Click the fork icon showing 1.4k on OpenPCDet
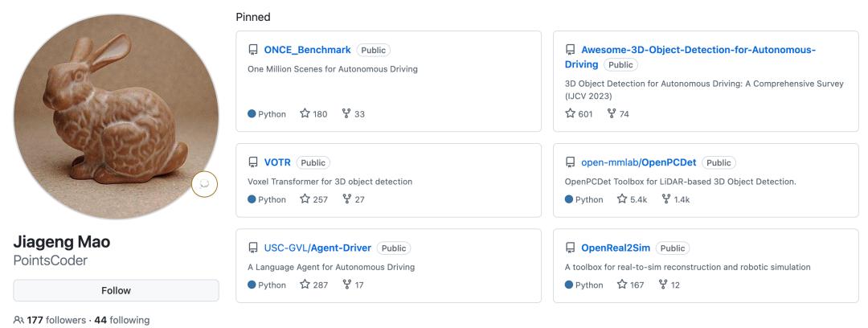 click(665, 199)
